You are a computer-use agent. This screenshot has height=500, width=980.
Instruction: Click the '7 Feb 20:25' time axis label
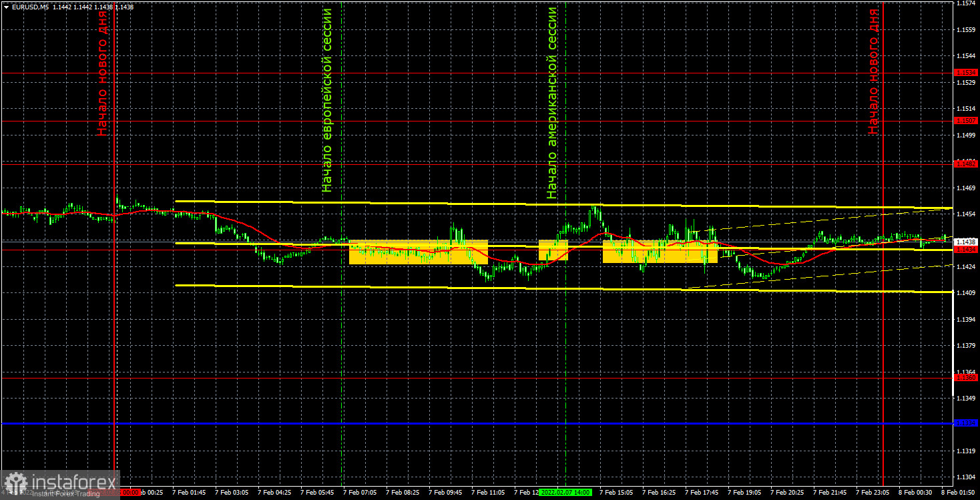pos(787,492)
